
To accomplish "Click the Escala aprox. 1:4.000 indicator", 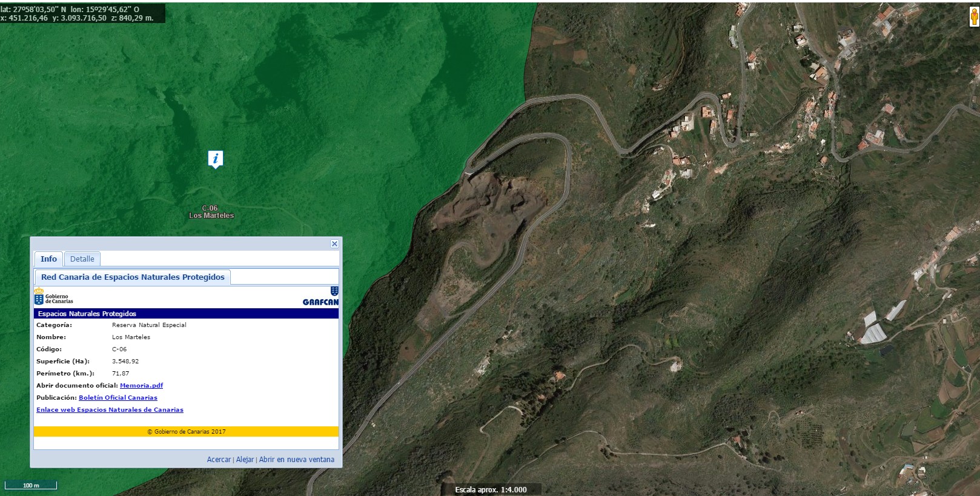I will point(491,489).
